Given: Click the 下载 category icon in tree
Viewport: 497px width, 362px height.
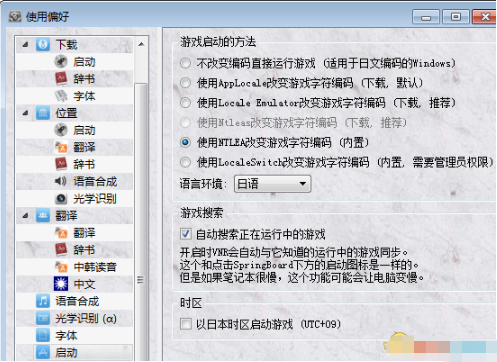Looking at the screenshot, I should point(43,44).
